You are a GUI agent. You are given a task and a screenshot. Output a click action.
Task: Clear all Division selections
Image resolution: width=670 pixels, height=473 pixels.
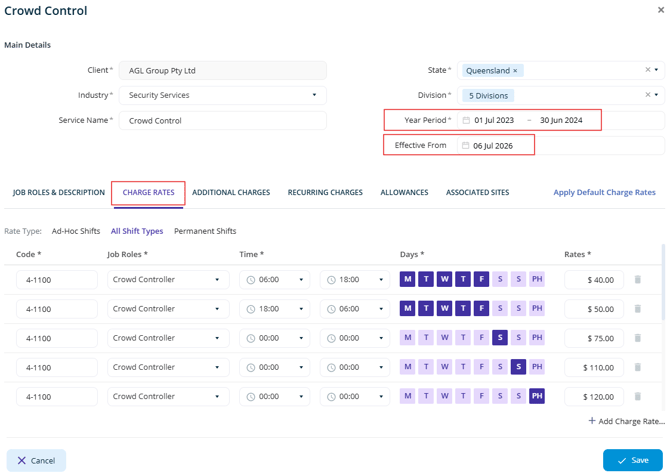[x=648, y=94]
